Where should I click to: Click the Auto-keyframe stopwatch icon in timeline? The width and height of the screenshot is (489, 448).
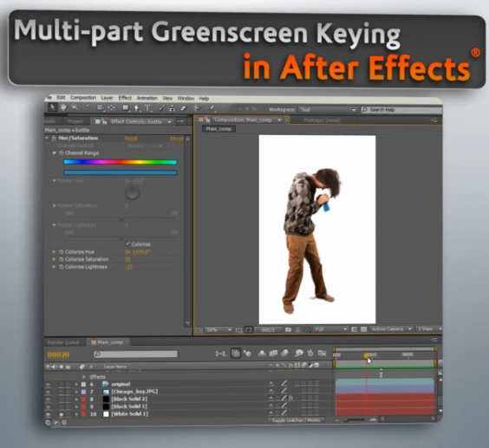[x=310, y=354]
